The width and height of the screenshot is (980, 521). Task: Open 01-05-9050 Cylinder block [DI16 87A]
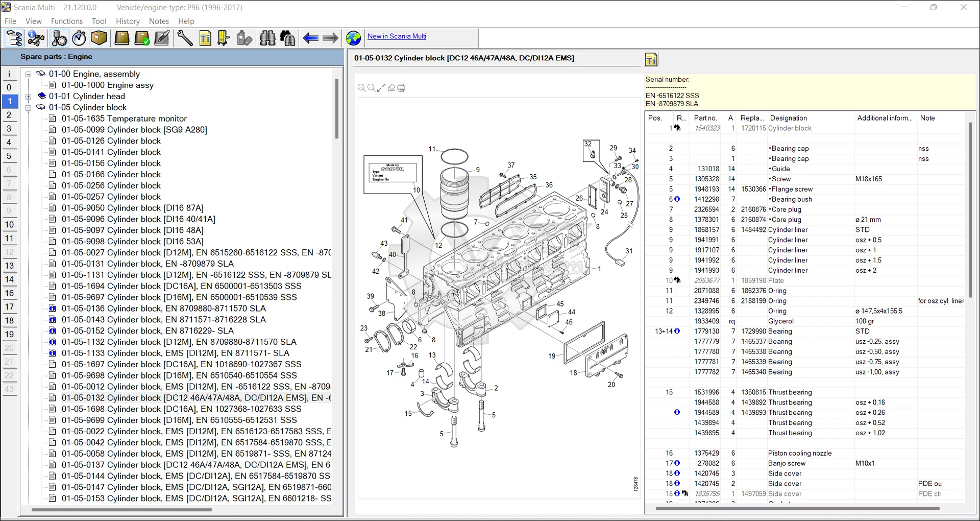(133, 208)
